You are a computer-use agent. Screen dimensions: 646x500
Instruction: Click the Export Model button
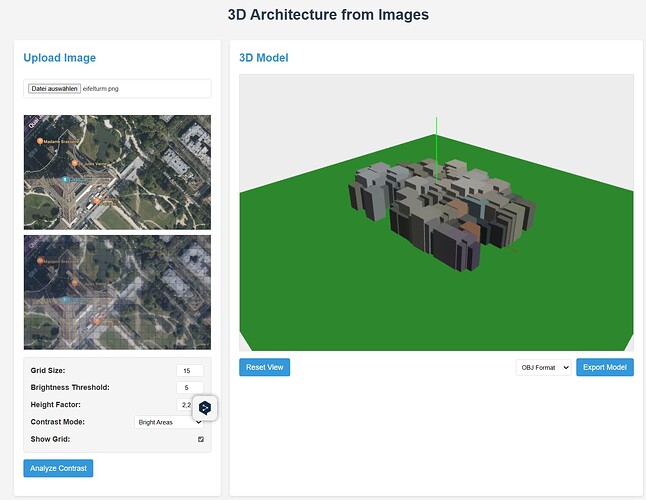pyautogui.click(x=605, y=367)
